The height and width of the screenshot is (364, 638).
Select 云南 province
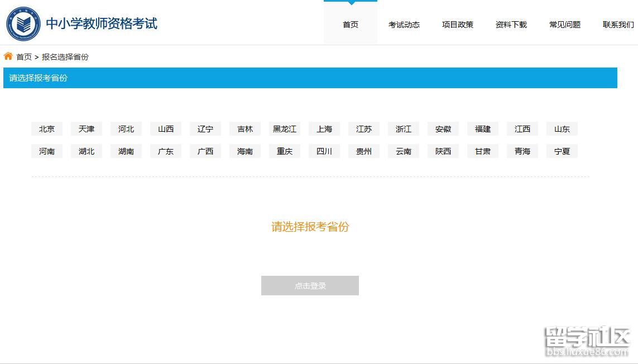click(x=403, y=150)
